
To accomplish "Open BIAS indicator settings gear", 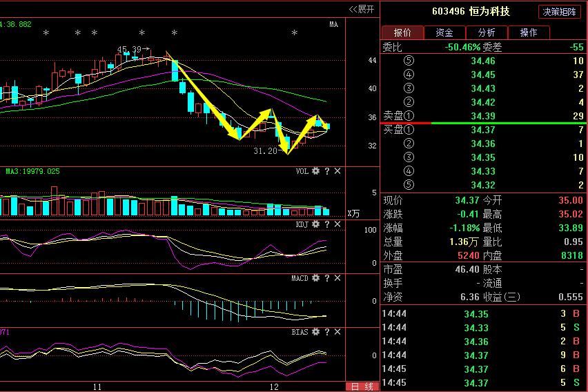I will pos(316,332).
